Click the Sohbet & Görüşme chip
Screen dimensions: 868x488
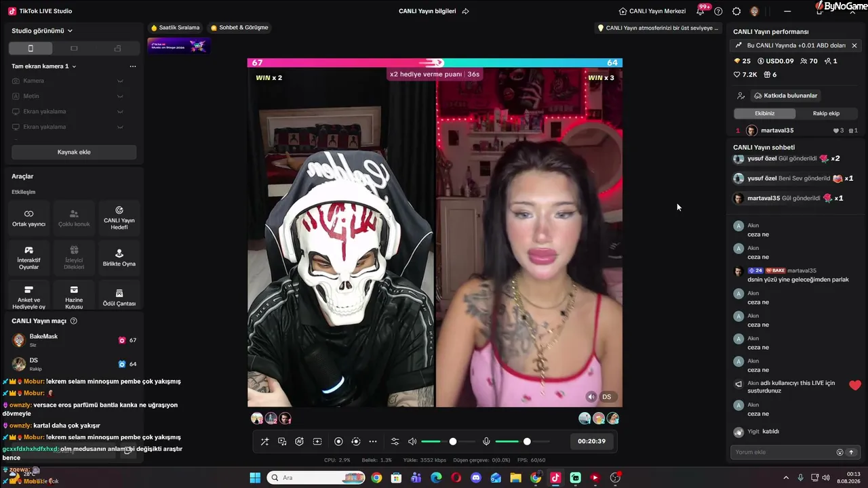click(x=239, y=28)
